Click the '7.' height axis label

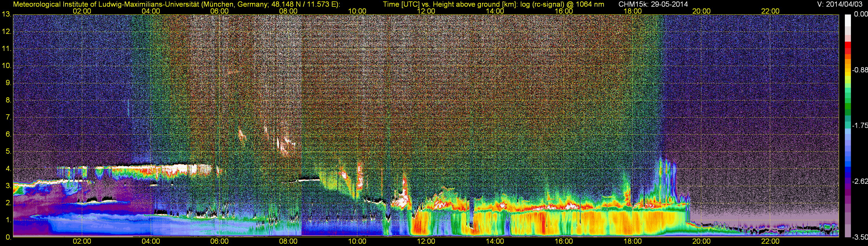8,117
